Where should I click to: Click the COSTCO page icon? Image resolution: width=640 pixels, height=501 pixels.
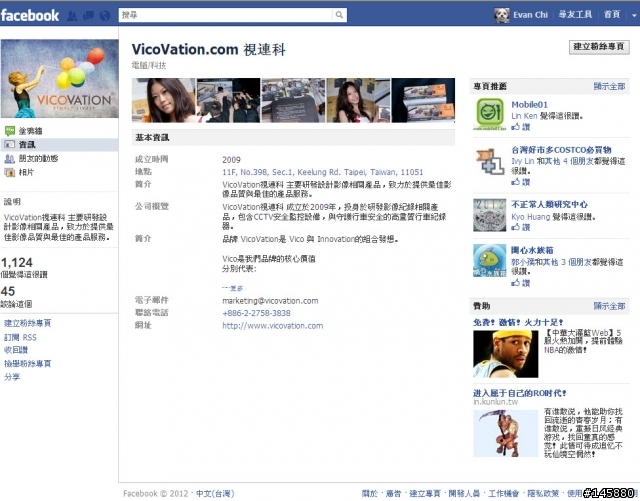click(x=489, y=161)
